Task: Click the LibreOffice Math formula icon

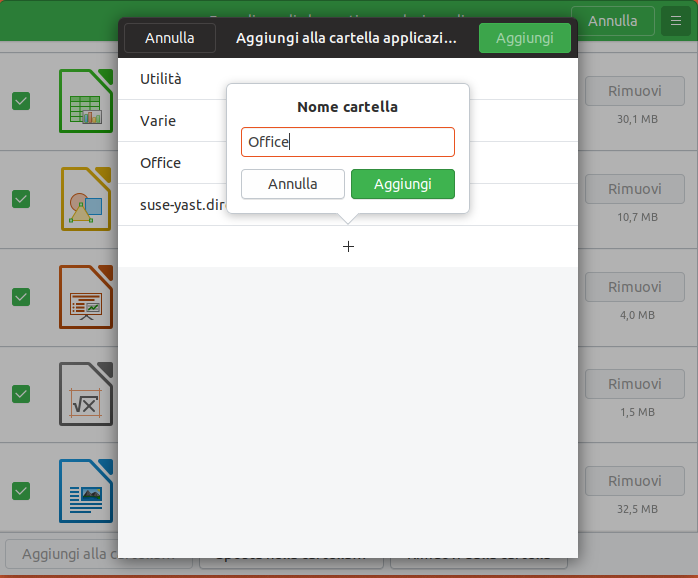Action: tap(86, 394)
